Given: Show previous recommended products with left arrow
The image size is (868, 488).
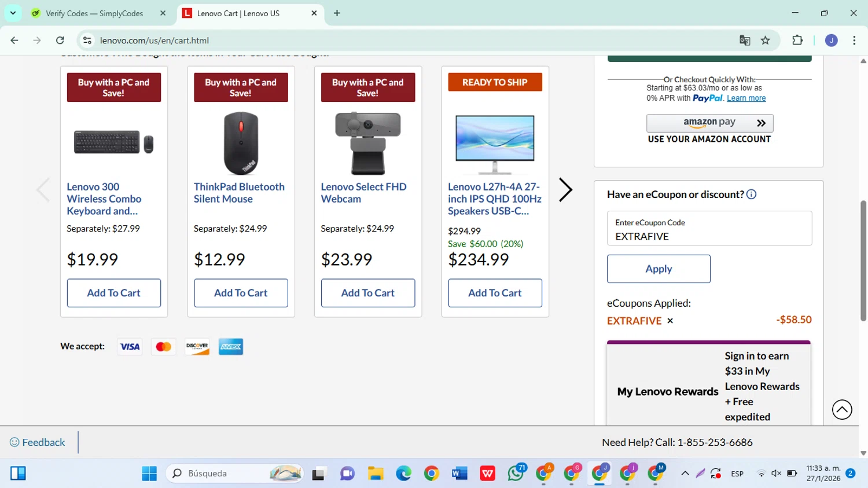Looking at the screenshot, I should tap(43, 190).
